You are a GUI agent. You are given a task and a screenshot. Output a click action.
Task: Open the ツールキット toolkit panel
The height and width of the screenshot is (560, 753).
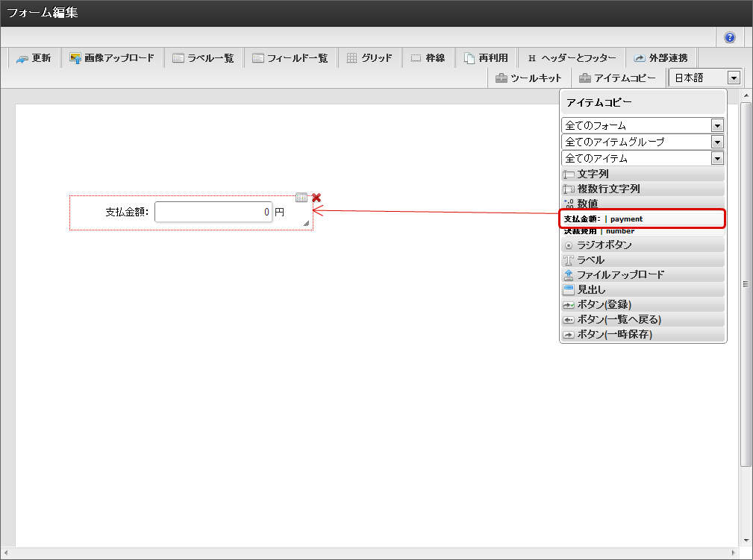pyautogui.click(x=528, y=78)
